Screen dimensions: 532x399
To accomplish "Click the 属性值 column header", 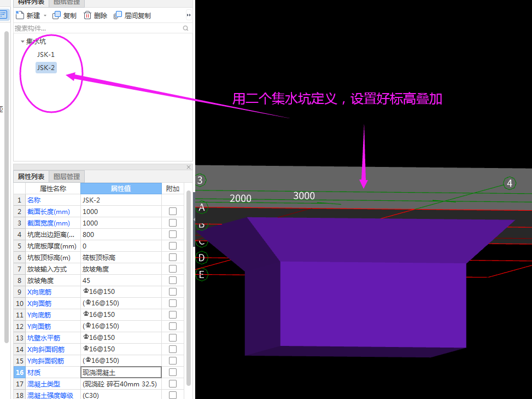I will point(121,188).
